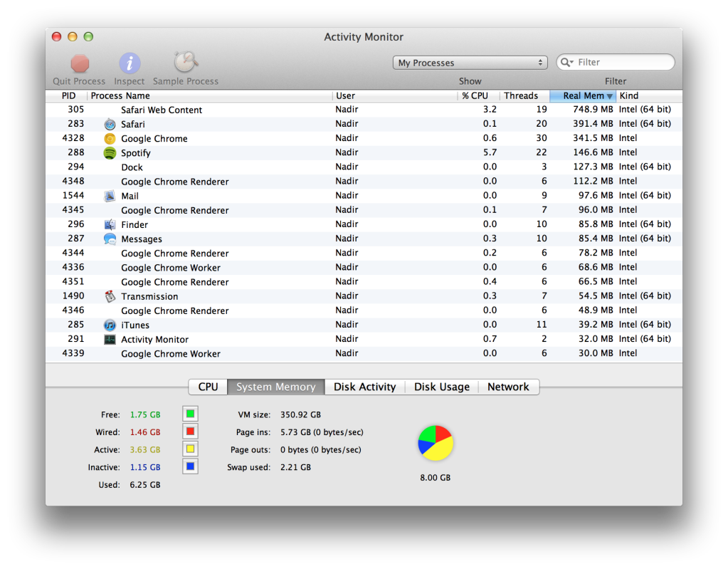Toggle Real Mem sort direction arrow

(610, 96)
